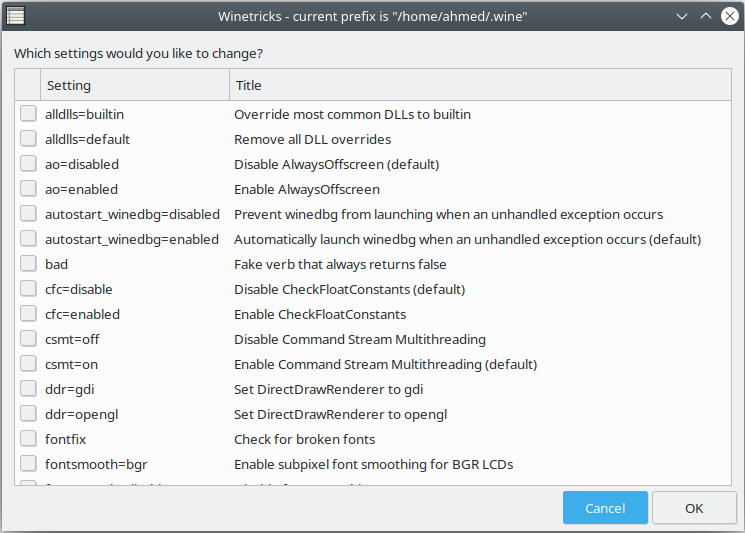Click the Cancel button
The width and height of the screenshot is (745, 533).
605,508
